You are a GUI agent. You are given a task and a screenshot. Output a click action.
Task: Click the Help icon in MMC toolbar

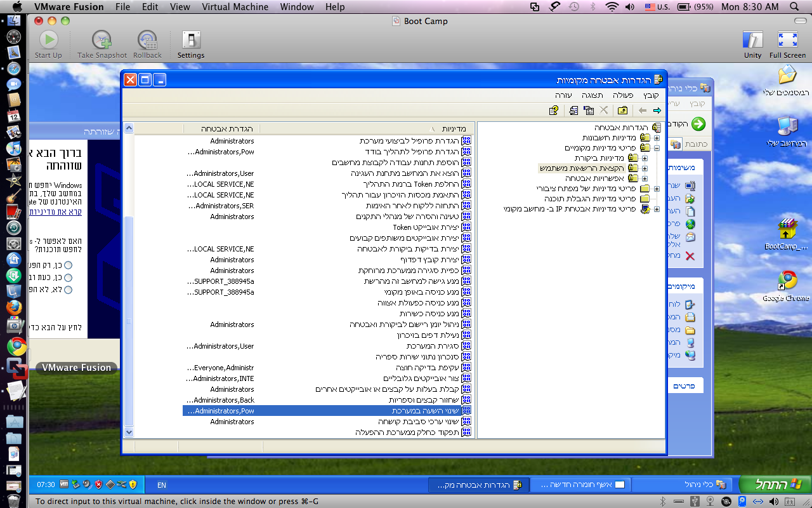[554, 110]
